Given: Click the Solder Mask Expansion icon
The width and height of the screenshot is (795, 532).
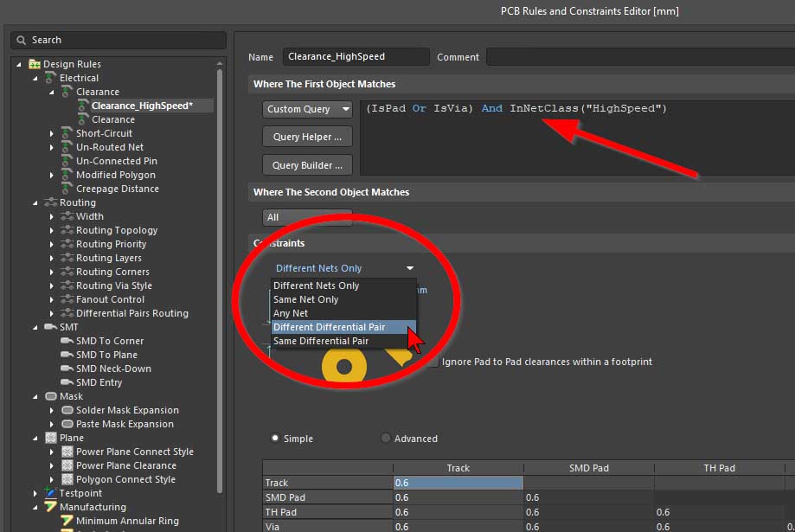Looking at the screenshot, I should click(x=67, y=410).
